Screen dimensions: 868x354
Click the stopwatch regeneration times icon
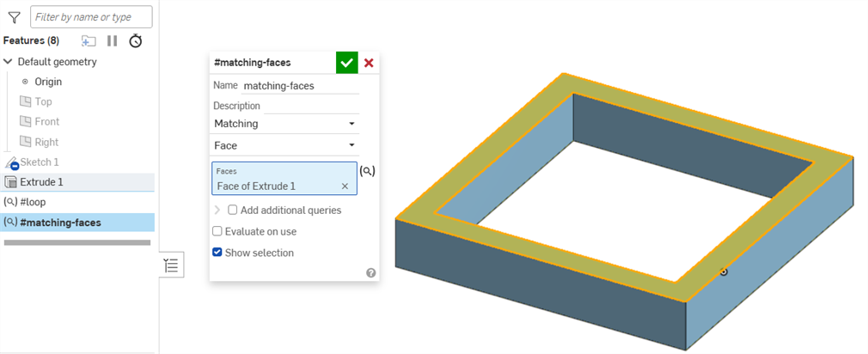click(x=136, y=40)
